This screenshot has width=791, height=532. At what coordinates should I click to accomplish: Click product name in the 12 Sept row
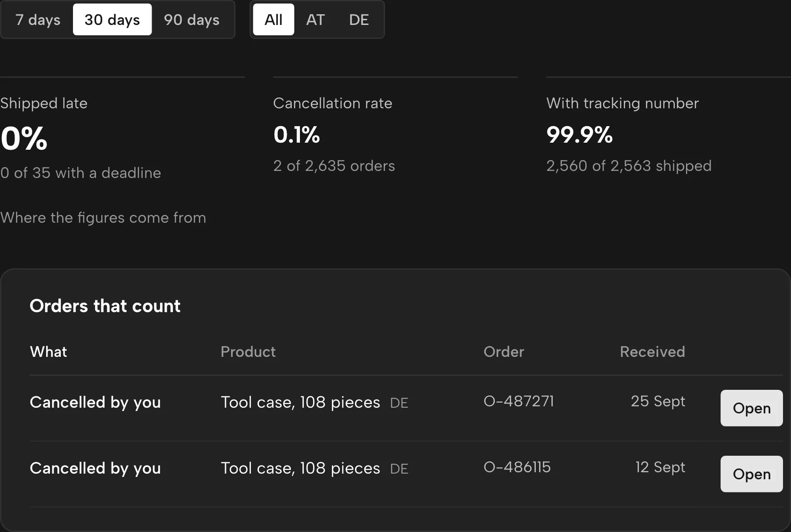300,468
